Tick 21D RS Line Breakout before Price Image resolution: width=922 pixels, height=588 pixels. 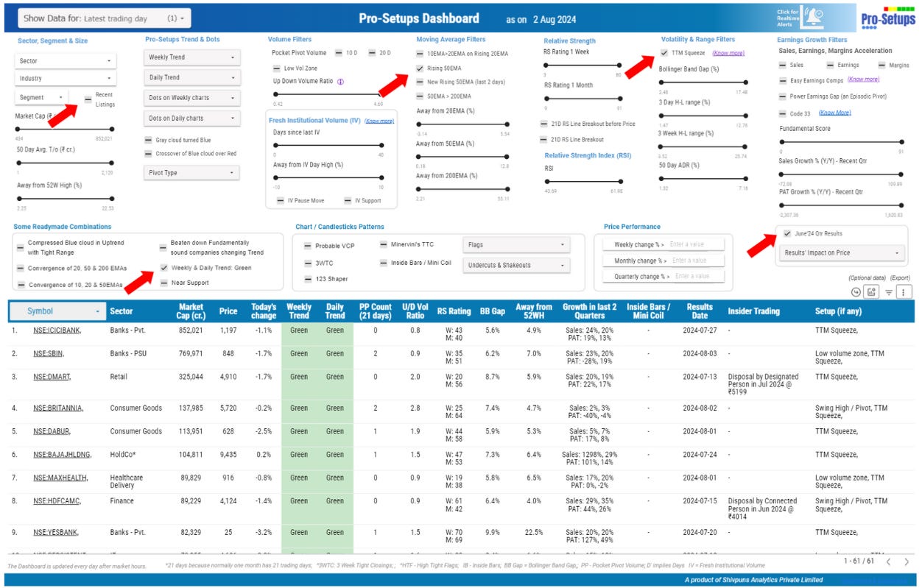(x=544, y=124)
